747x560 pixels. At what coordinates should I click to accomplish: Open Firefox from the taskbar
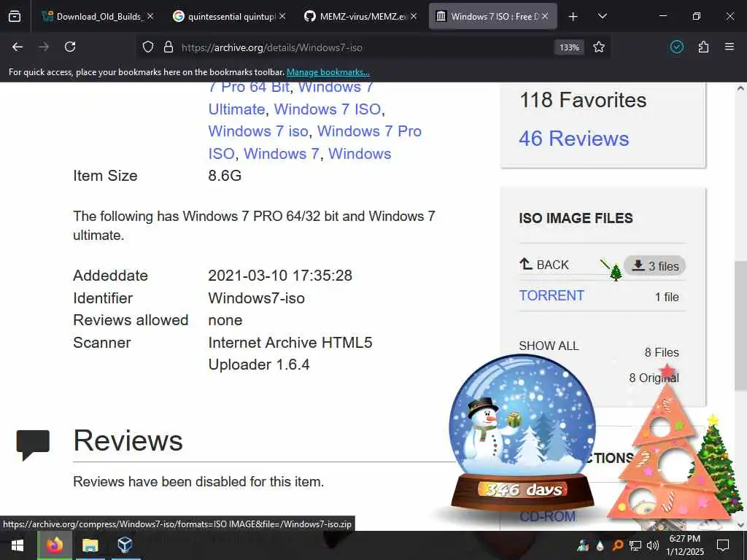(x=54, y=545)
